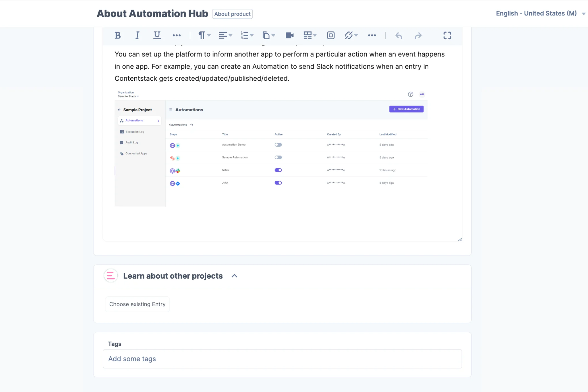Collapse Learn about other projects section
588x392 pixels.
[234, 276]
